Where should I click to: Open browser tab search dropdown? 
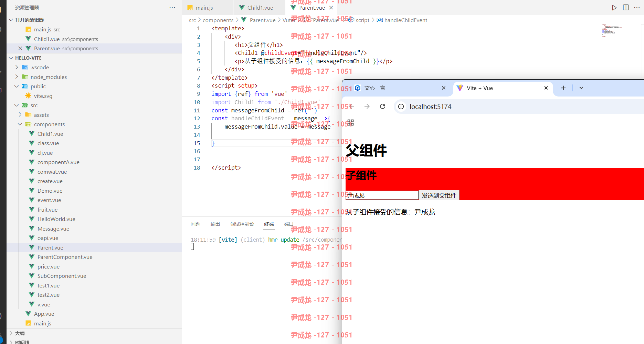click(581, 88)
